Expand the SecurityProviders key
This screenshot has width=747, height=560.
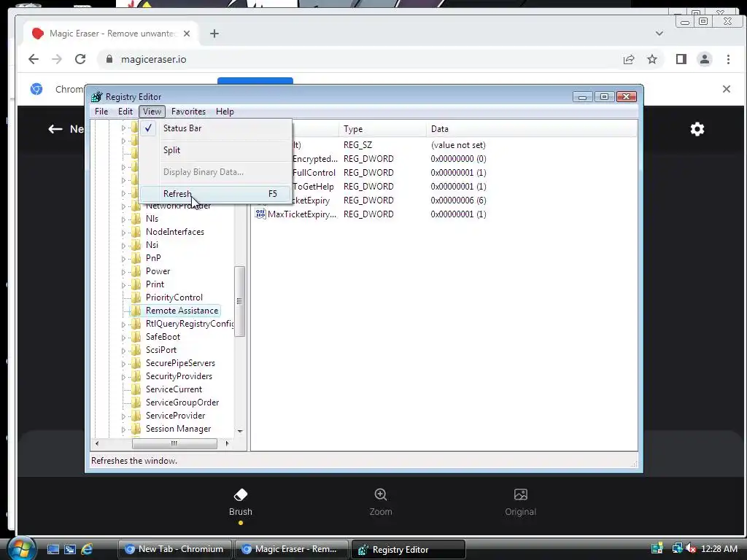click(123, 377)
